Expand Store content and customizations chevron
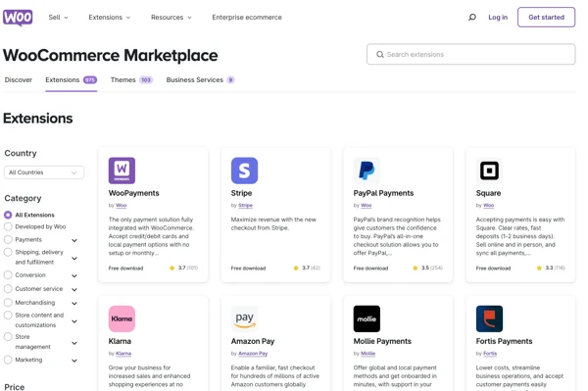Image resolution: width=588 pixels, height=391 pixels. [74, 321]
